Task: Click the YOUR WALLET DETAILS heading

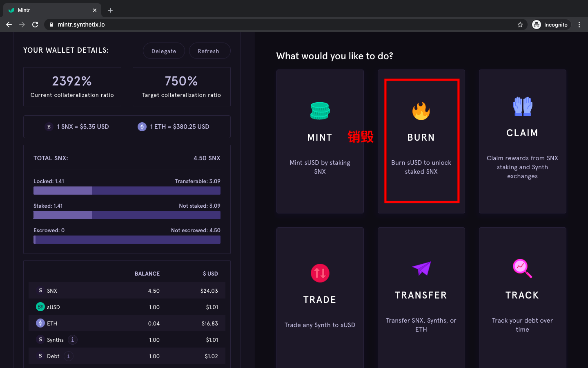Action: 66,50
